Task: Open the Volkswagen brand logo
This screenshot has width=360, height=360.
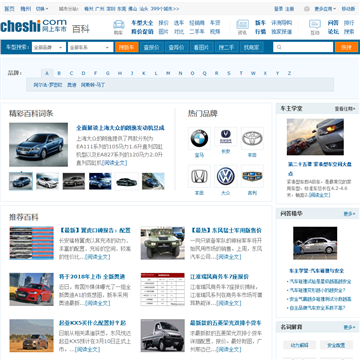Action: click(226, 176)
